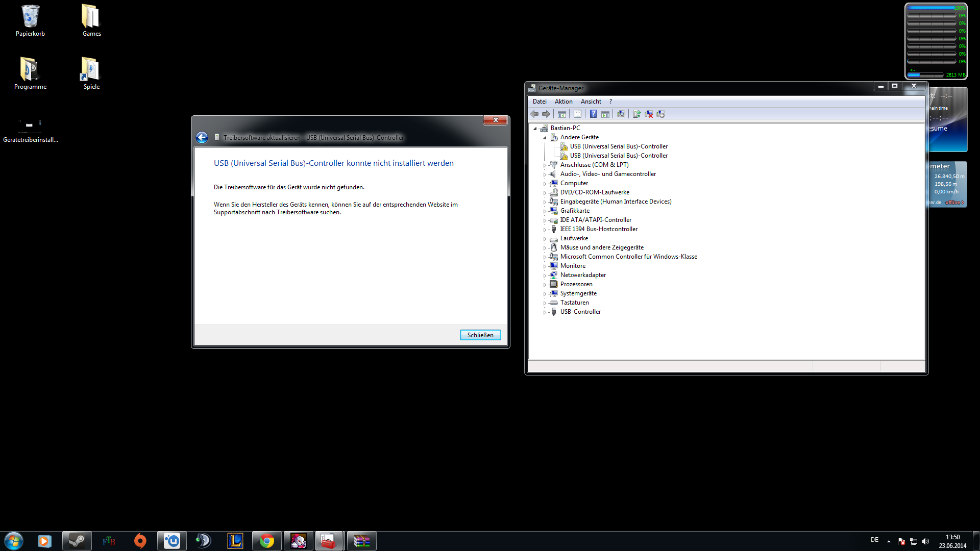980x551 pixels.
Task: Expand the Grafikkarte category
Action: (545, 211)
